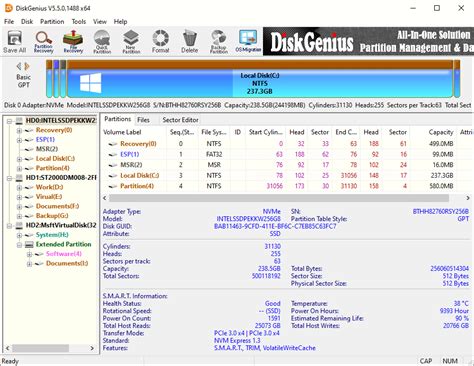Switch to the Sector Editor tab
The height and width of the screenshot is (366, 474).
(180, 120)
